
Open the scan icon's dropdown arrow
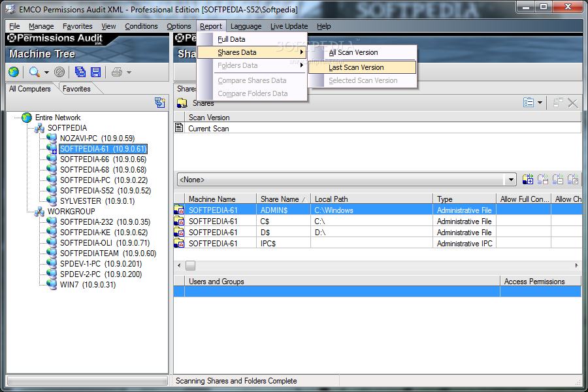click(x=46, y=72)
